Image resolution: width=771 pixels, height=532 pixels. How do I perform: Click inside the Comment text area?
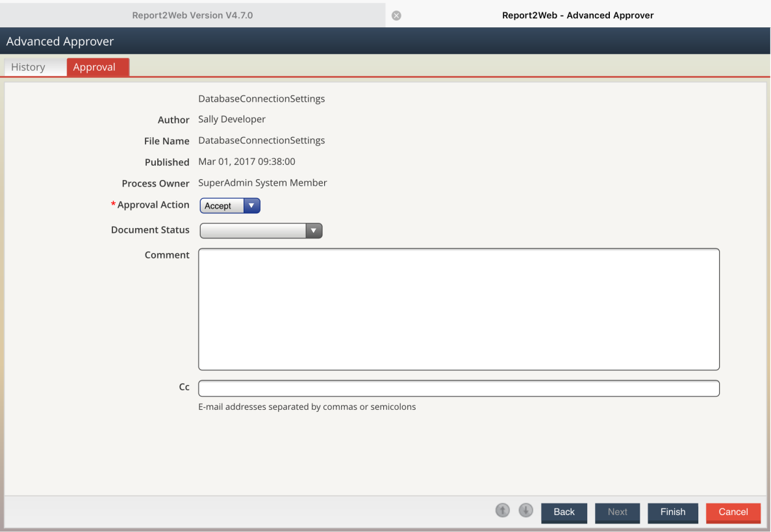458,309
